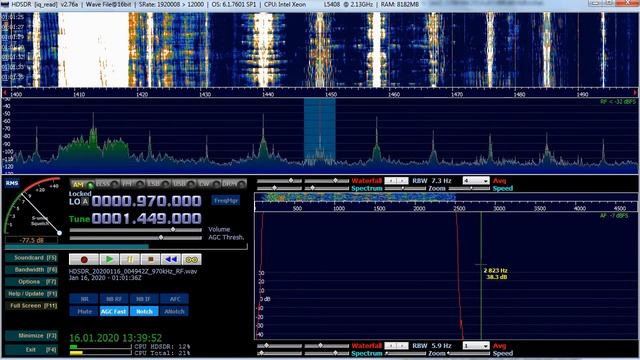This screenshot has width=640, height=360.
Task: Click the RMS meter mode icon
Action: tap(12, 183)
